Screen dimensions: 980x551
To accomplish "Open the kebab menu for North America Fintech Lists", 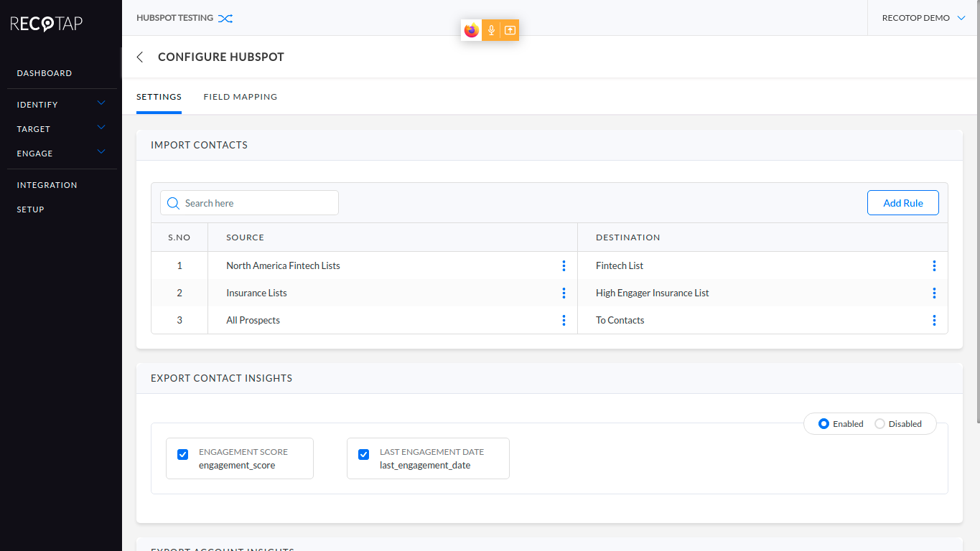I will tap(564, 265).
